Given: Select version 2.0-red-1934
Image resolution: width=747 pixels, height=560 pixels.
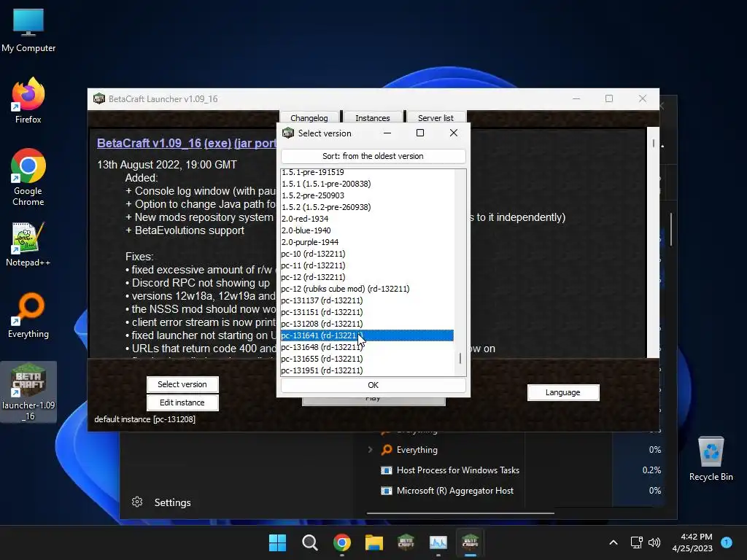Looking at the screenshot, I should click(367, 219).
